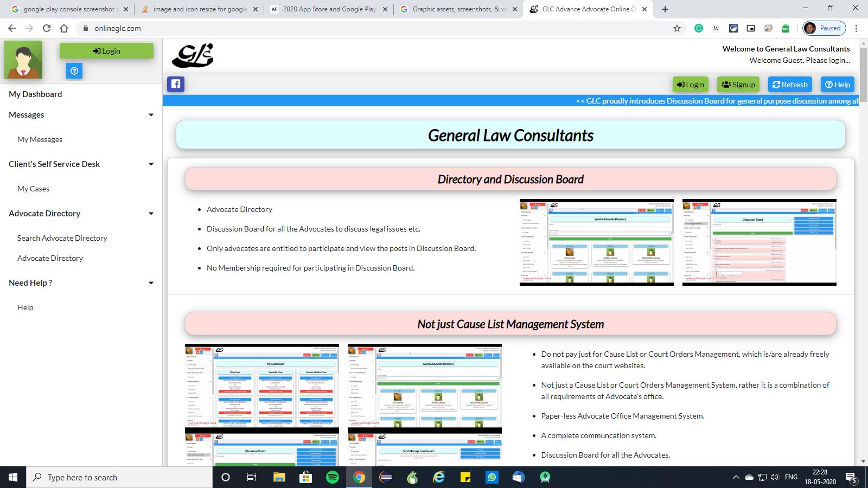This screenshot has height=488, width=868.
Task: Open My Messages in sidebar
Action: click(x=40, y=139)
